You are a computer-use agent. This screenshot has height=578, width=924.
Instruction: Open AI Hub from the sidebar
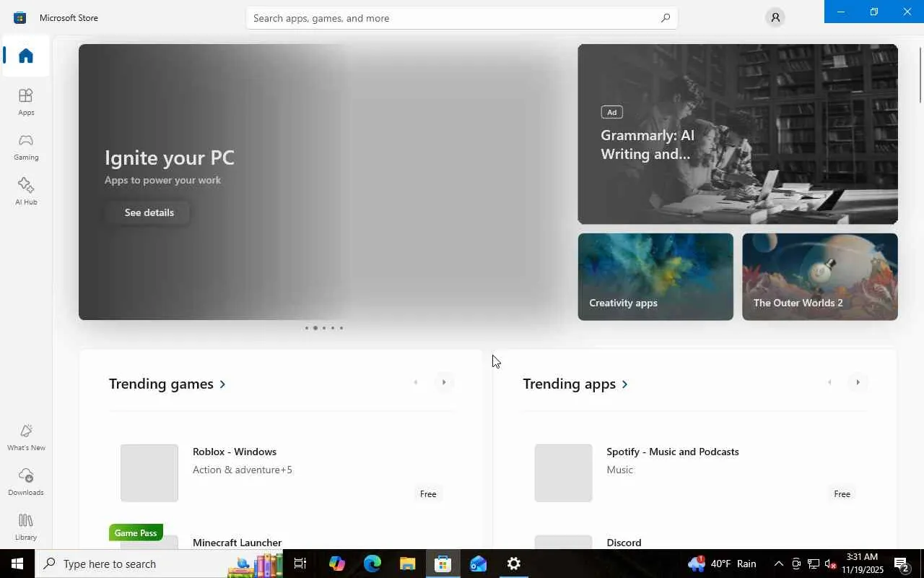tap(26, 191)
